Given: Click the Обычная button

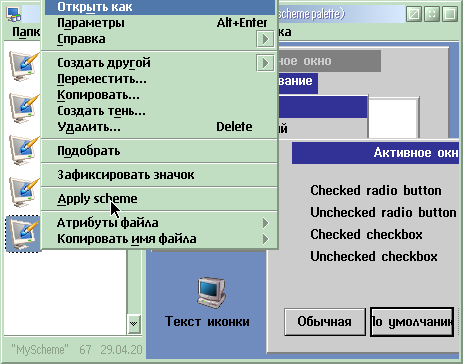Looking at the screenshot, I should [325, 322].
